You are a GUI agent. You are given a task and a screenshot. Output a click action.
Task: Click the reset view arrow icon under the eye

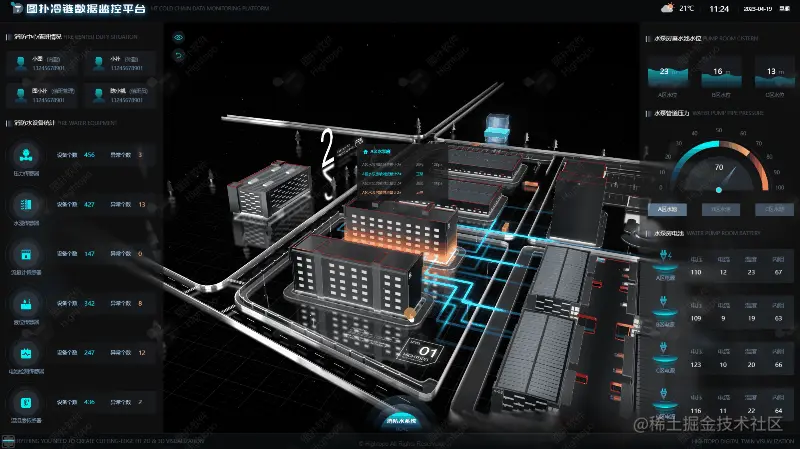point(179,55)
